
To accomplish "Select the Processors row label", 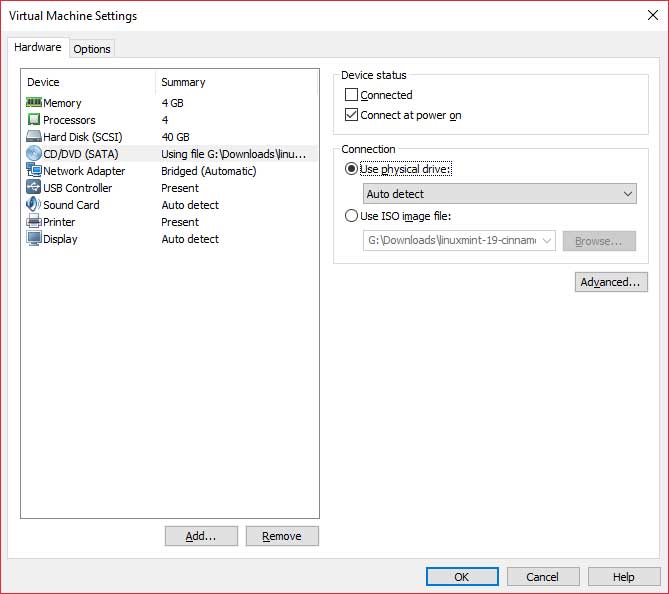I will click(x=70, y=120).
